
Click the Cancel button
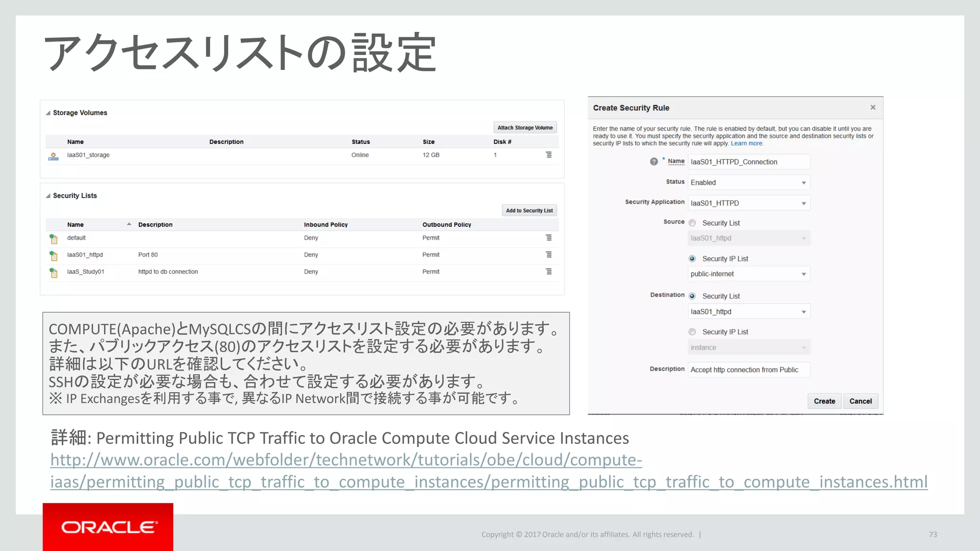point(860,401)
